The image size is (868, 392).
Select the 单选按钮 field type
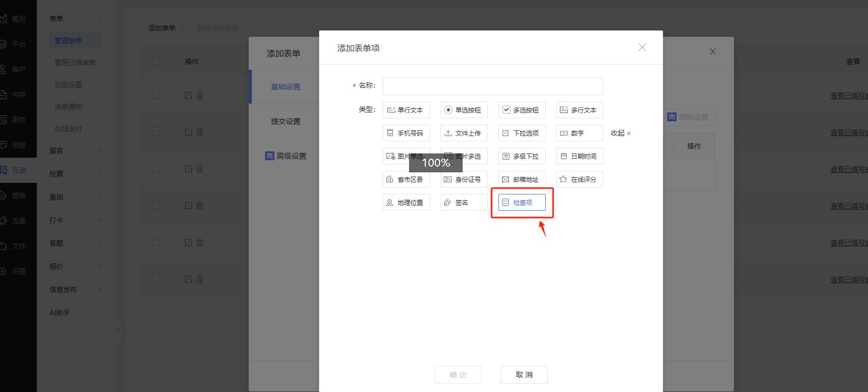(x=464, y=110)
